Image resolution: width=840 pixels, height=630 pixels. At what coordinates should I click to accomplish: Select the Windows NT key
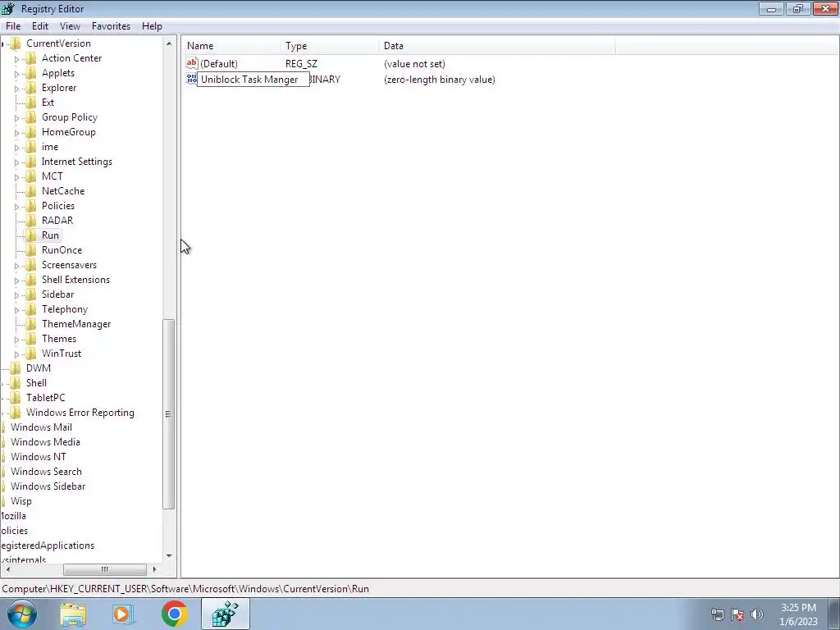pyautogui.click(x=38, y=457)
